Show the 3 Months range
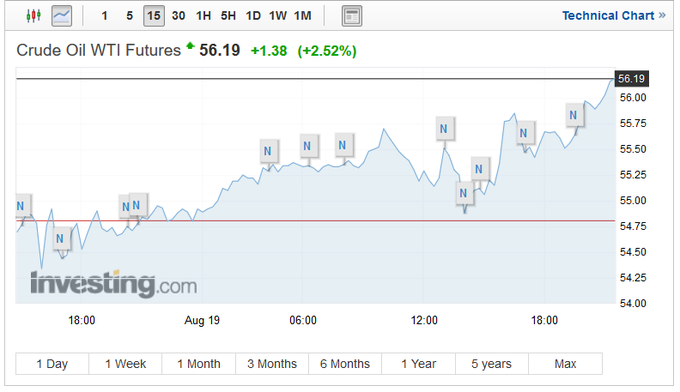This screenshot has width=680, height=392. click(272, 364)
